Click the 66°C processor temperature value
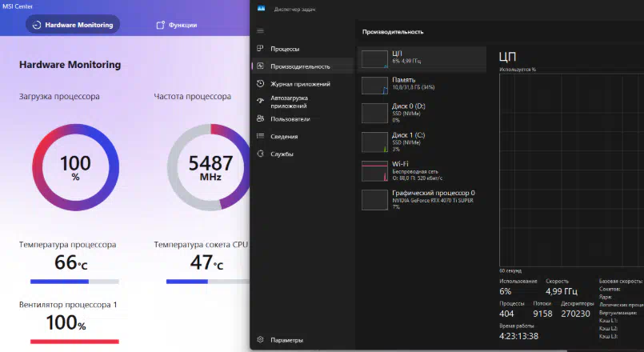Image resolution: width=644 pixels, height=352 pixels. tap(71, 263)
